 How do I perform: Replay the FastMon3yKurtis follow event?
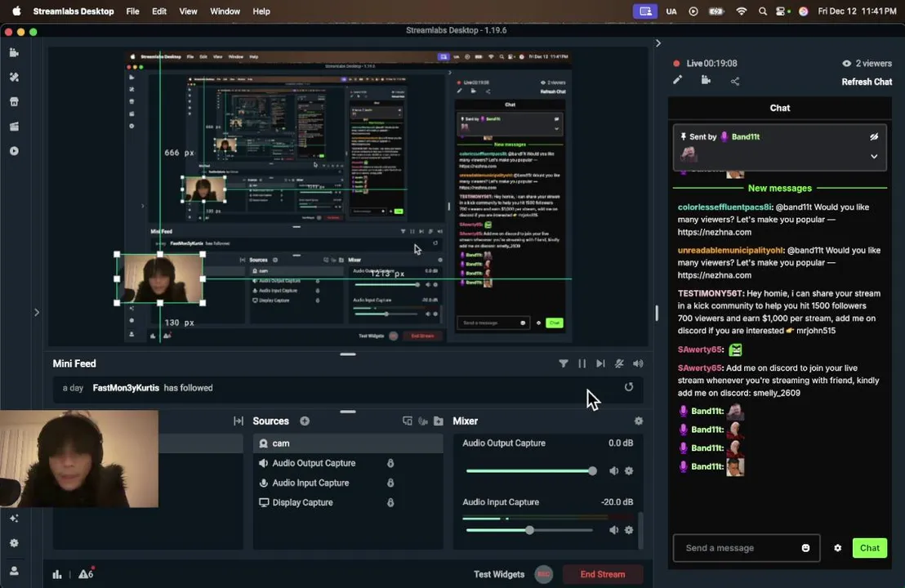tap(629, 387)
